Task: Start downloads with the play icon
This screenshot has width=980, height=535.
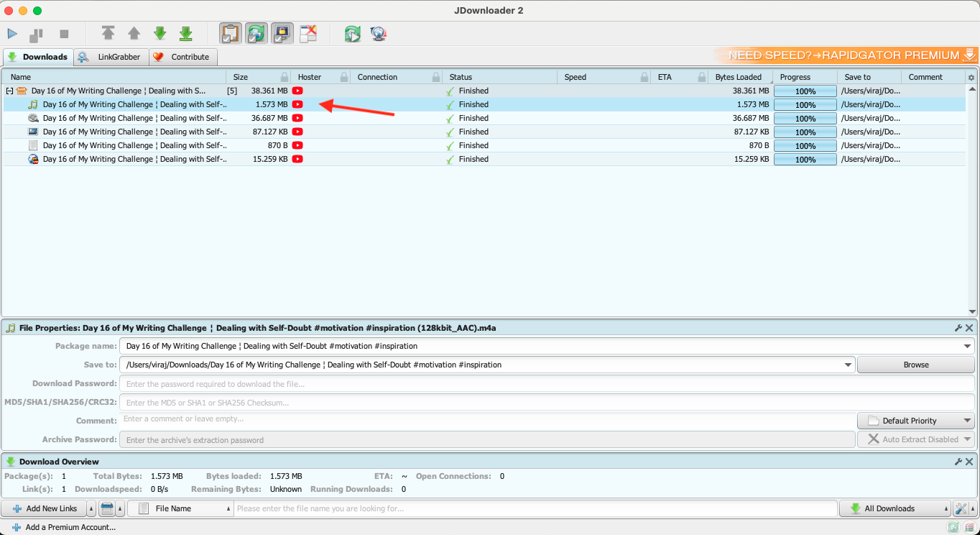Action: click(12, 33)
